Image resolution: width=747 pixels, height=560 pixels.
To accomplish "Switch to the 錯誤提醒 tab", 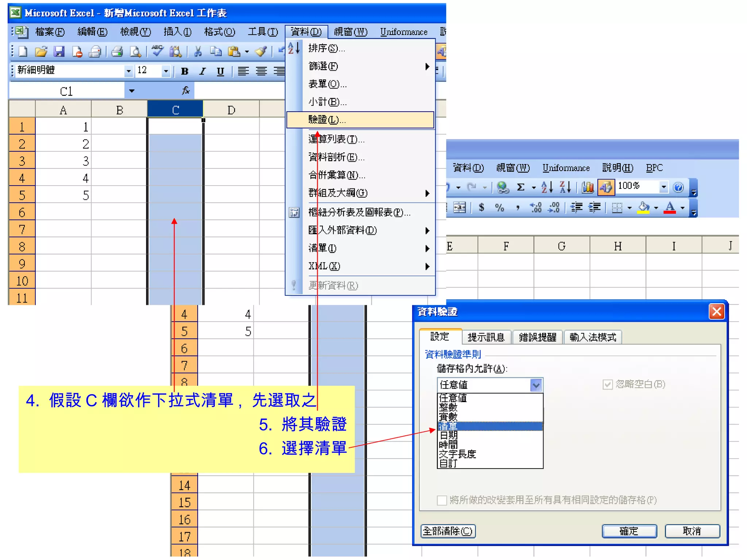I will [537, 337].
